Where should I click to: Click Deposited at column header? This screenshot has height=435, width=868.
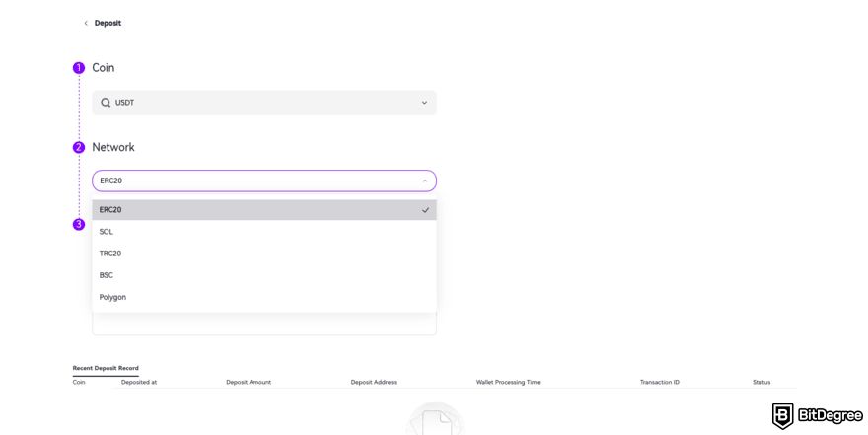pyautogui.click(x=139, y=382)
